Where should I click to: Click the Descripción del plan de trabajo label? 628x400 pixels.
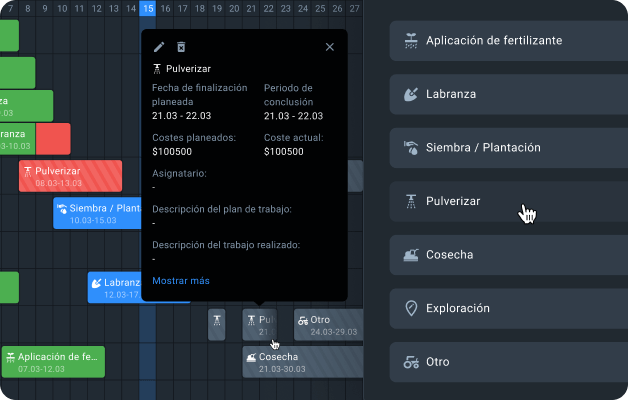(x=222, y=209)
